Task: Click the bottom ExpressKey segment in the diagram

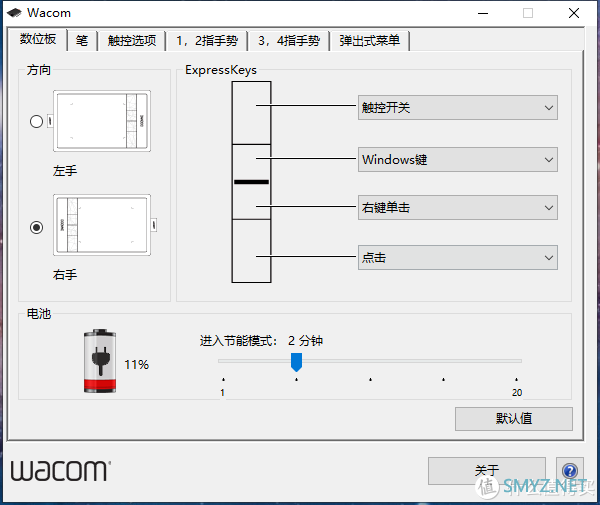Action: [251, 251]
